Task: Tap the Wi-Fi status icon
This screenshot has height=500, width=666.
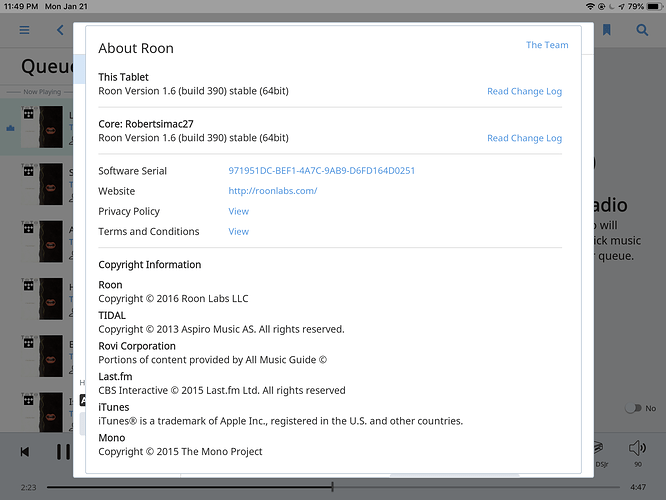Action: (590, 6)
